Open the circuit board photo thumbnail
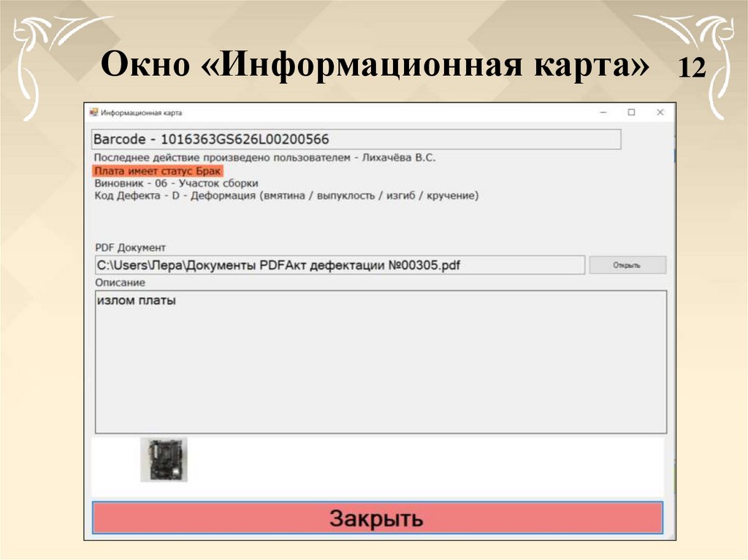Screen dimensions: 748x560 pyautogui.click(x=164, y=460)
